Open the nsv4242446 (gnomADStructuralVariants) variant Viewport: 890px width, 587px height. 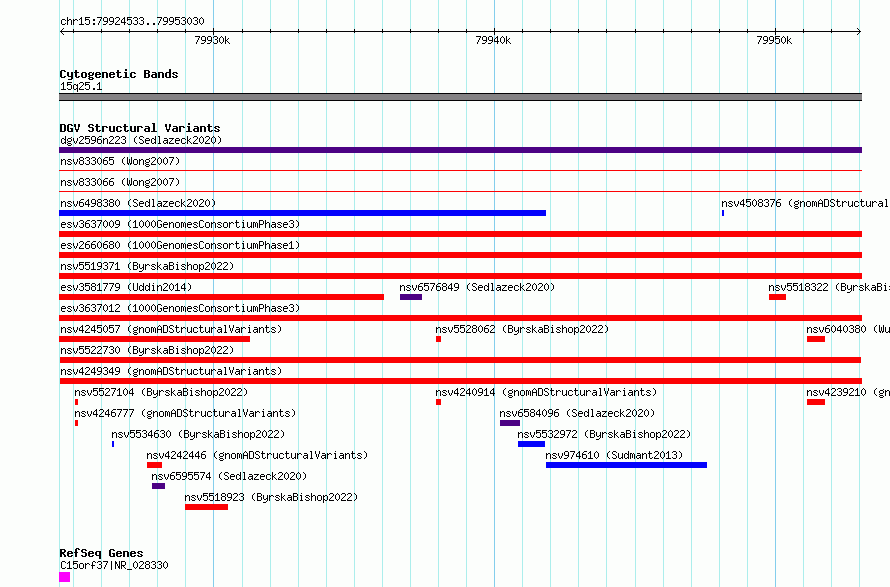pos(257,455)
